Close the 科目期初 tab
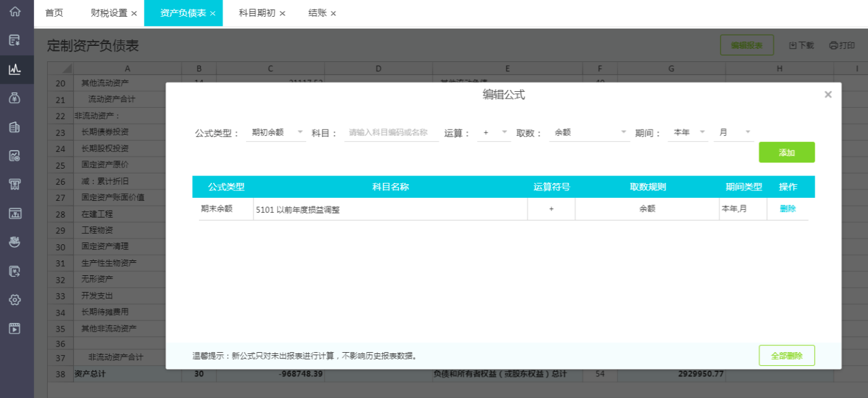Viewport: 868px width, 398px height. tap(283, 13)
